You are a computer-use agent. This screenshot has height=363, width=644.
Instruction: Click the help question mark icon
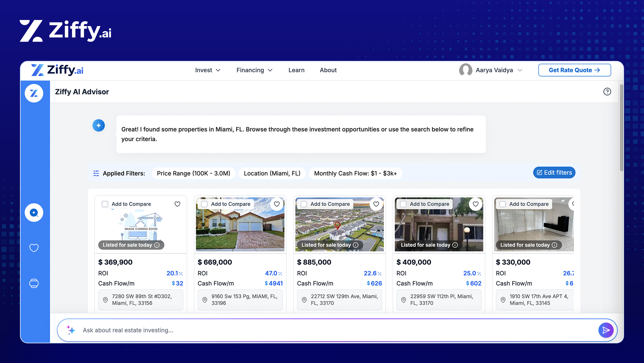click(607, 92)
